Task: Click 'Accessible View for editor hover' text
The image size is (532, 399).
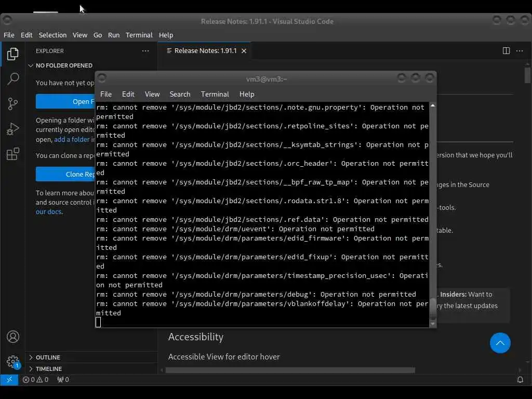Action: coord(224,356)
